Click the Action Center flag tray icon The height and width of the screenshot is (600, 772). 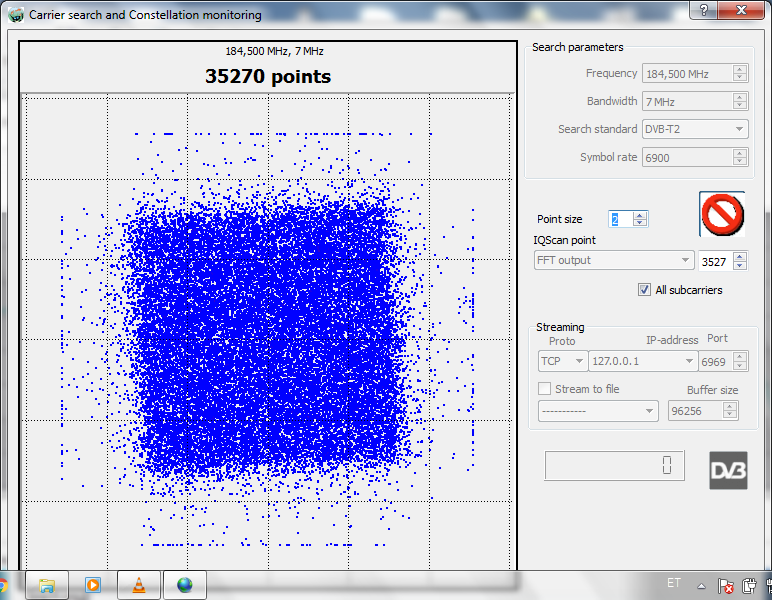726,586
